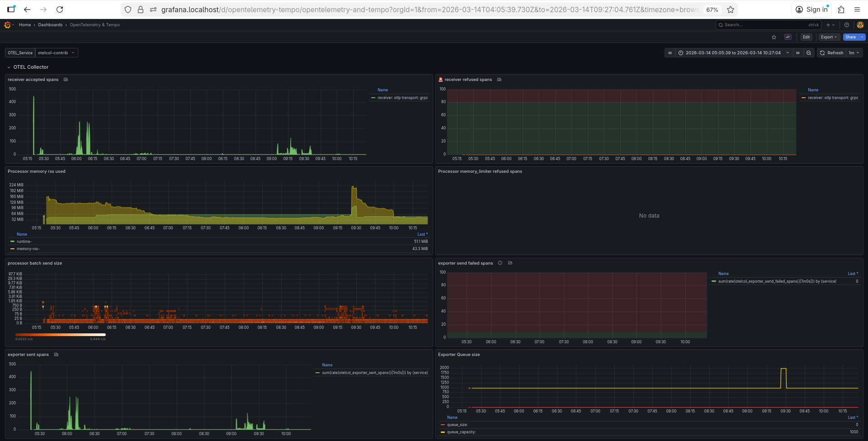This screenshot has height=441, width=868.
Task: Open the browser sidebar toggle icon
Action: point(11,9)
